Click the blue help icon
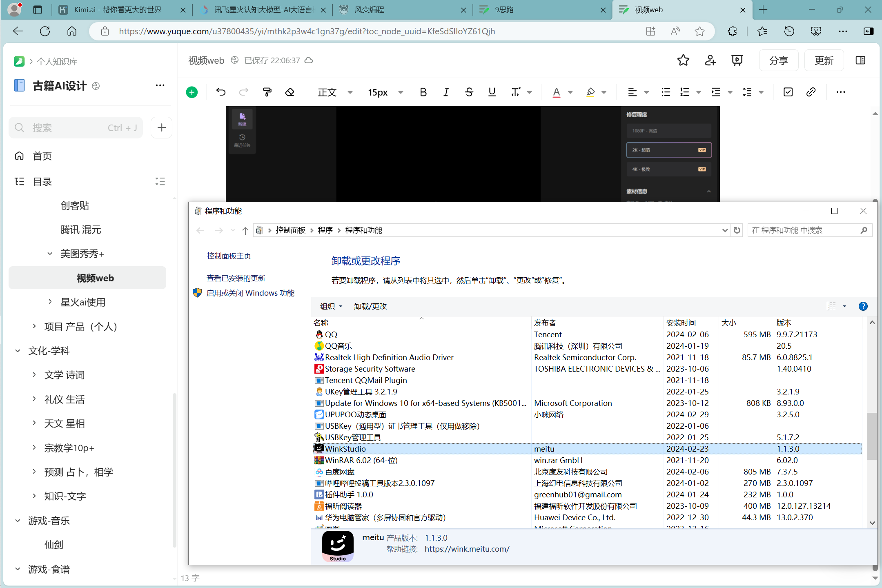 [x=863, y=306]
